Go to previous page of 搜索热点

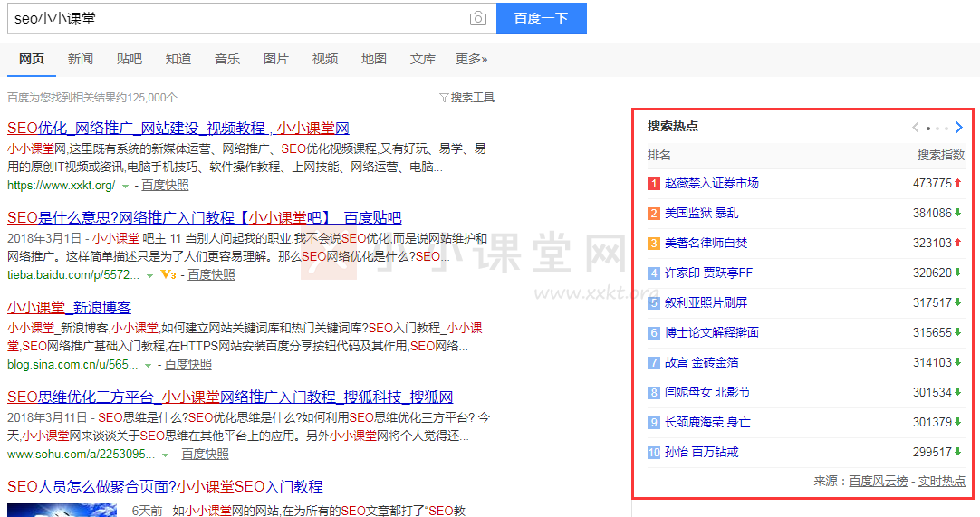click(x=916, y=128)
